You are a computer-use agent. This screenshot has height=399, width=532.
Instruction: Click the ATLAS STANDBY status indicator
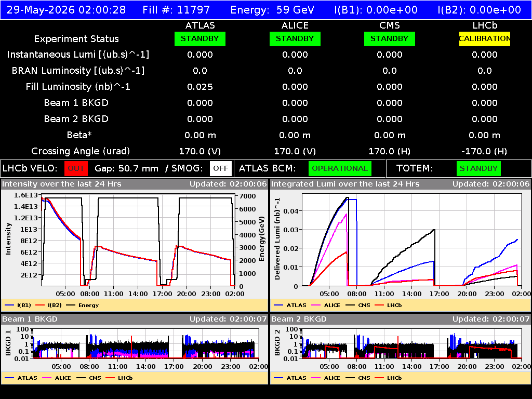(x=200, y=38)
